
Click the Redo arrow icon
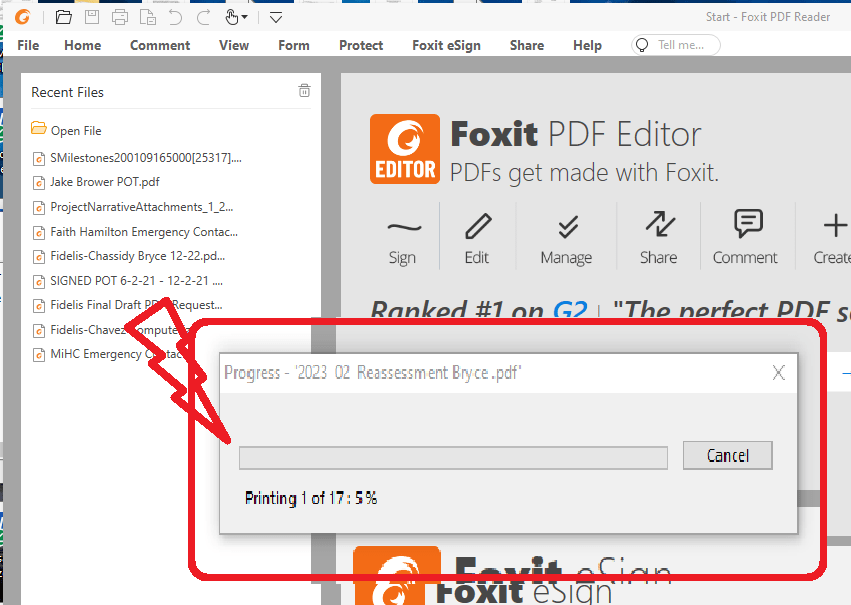coord(204,17)
